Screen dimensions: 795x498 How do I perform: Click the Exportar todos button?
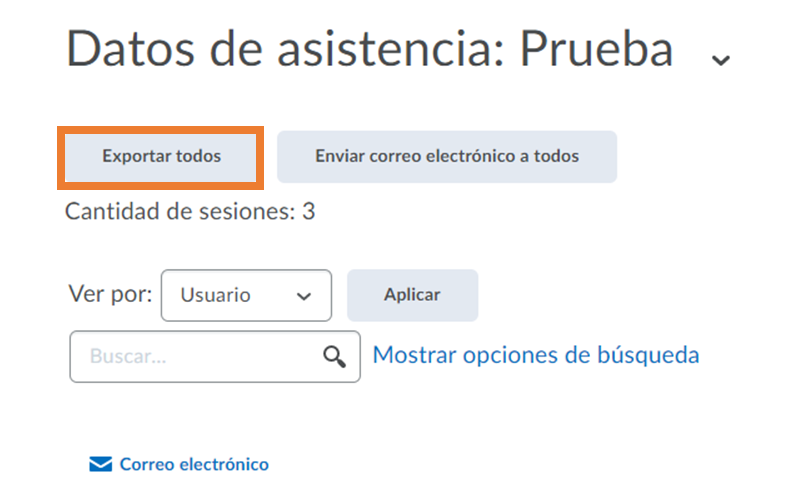(161, 156)
